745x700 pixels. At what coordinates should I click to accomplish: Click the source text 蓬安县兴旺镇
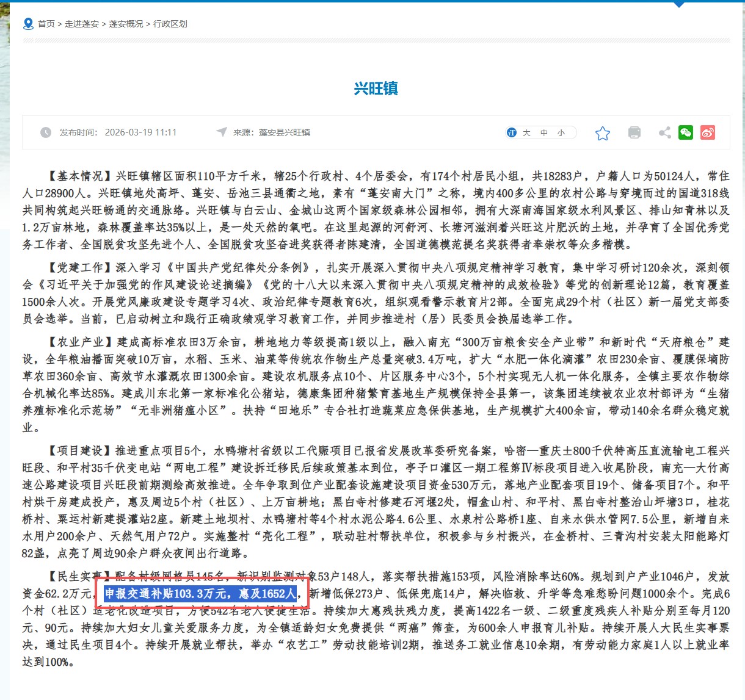tap(285, 132)
